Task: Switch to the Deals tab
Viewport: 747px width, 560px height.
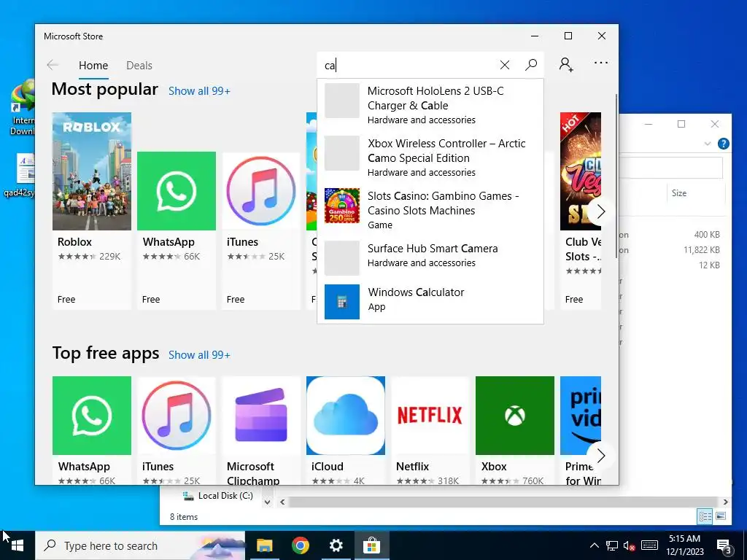Action: pyautogui.click(x=139, y=65)
